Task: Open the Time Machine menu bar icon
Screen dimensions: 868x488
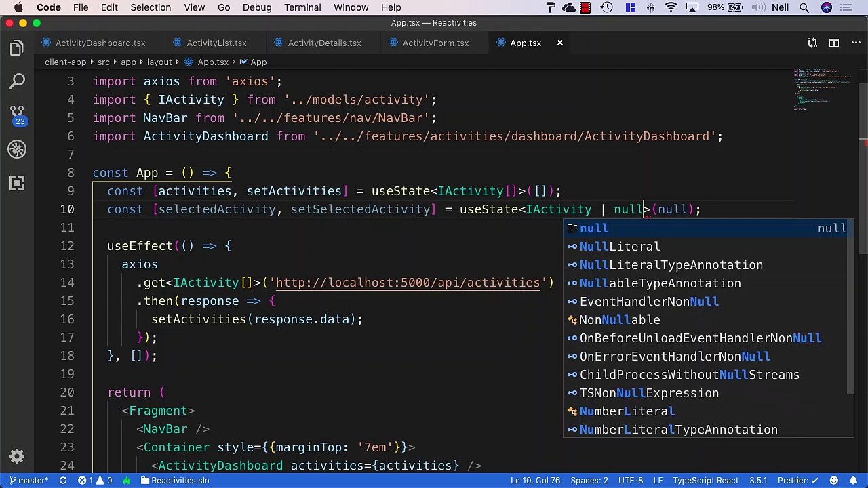Action: pos(607,7)
